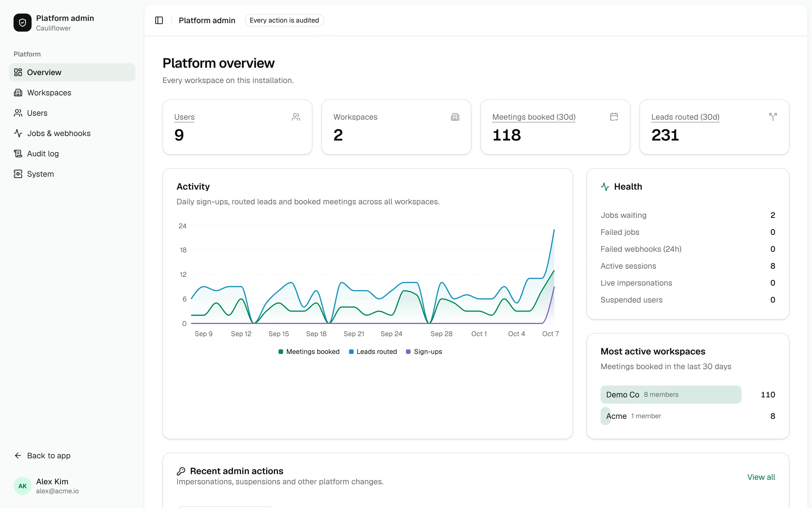
Task: Click the routing icon in Leads routed card
Action: 773,117
